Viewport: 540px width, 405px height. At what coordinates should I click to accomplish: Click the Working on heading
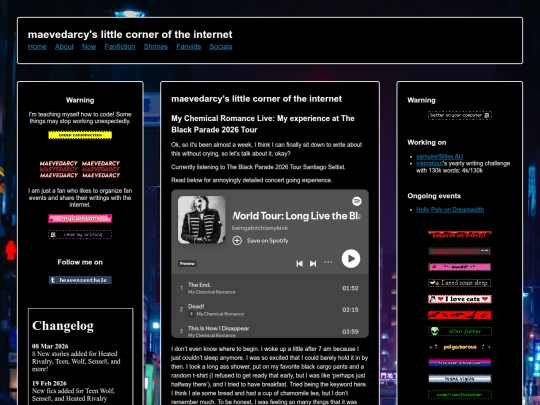(x=427, y=143)
